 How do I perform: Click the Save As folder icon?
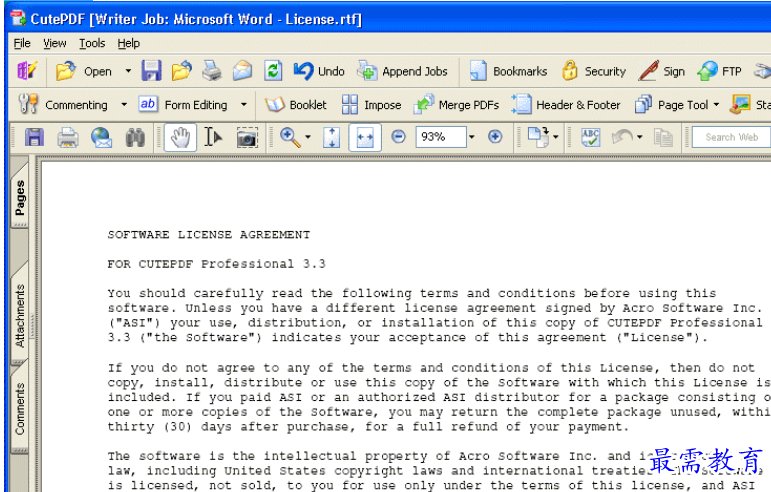[x=181, y=71]
